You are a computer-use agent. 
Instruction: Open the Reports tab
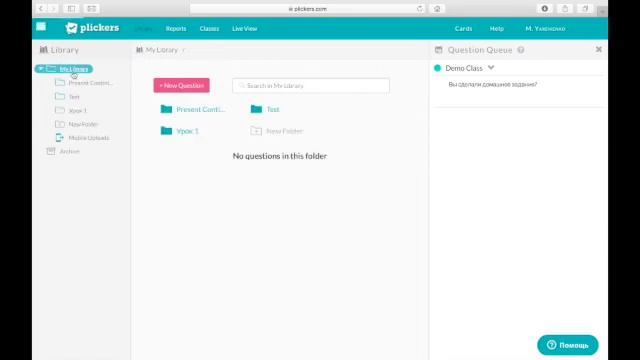[176, 29]
